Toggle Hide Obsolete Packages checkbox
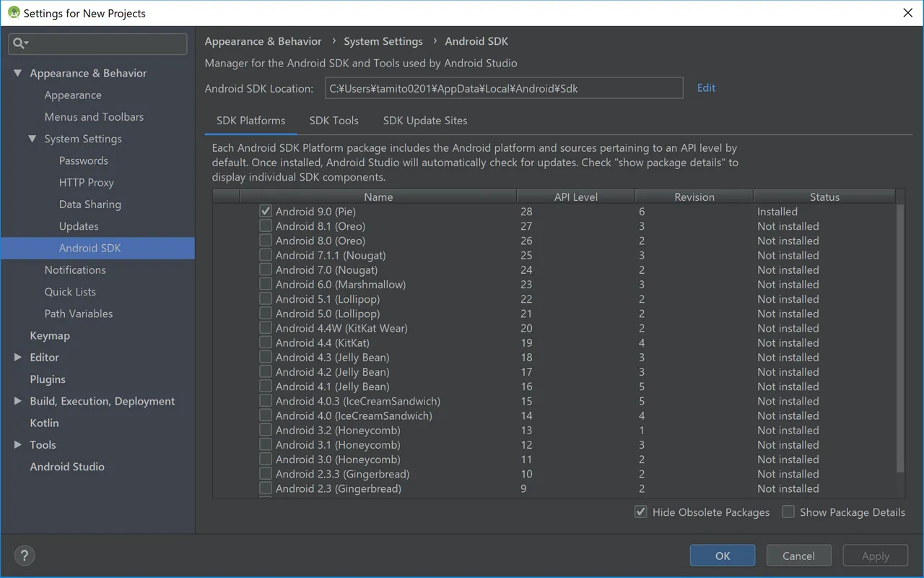Image resolution: width=924 pixels, height=578 pixels. [640, 512]
